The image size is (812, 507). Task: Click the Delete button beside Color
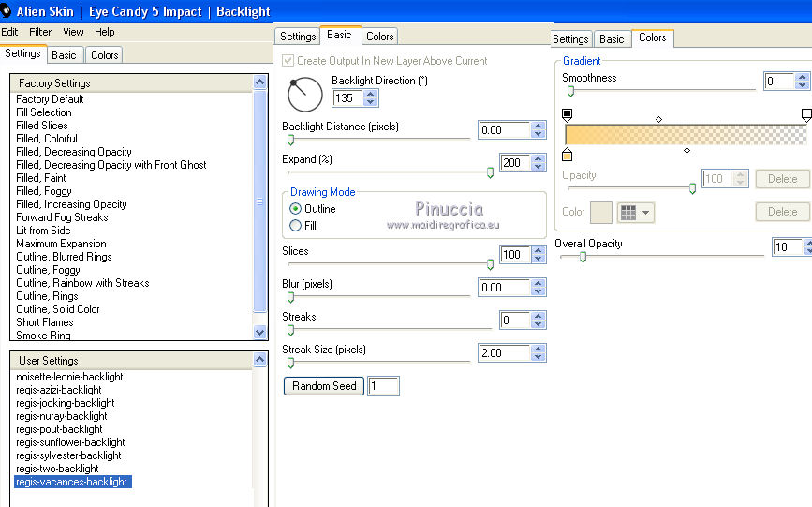(x=782, y=212)
